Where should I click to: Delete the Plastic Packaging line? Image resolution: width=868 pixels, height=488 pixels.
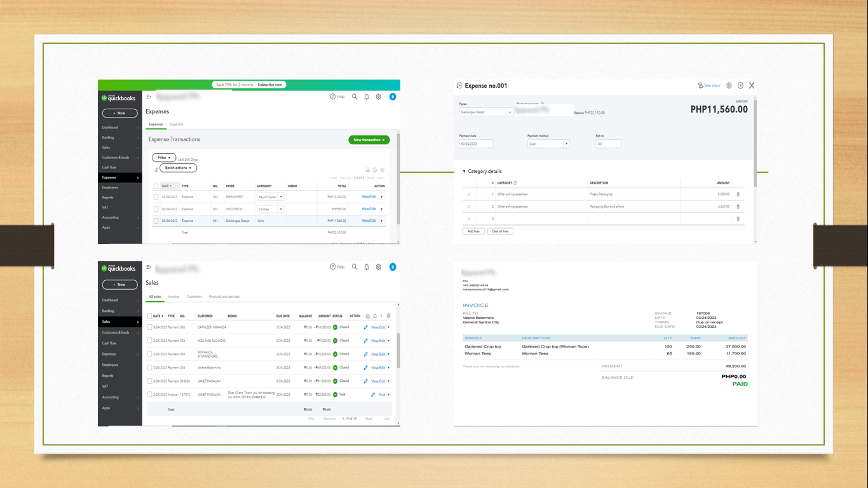pyautogui.click(x=738, y=194)
